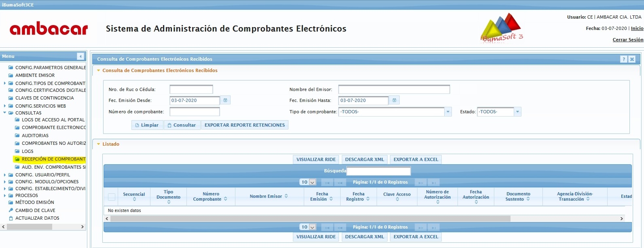Click the Consultar button
644x248 pixels.
pyautogui.click(x=182, y=125)
